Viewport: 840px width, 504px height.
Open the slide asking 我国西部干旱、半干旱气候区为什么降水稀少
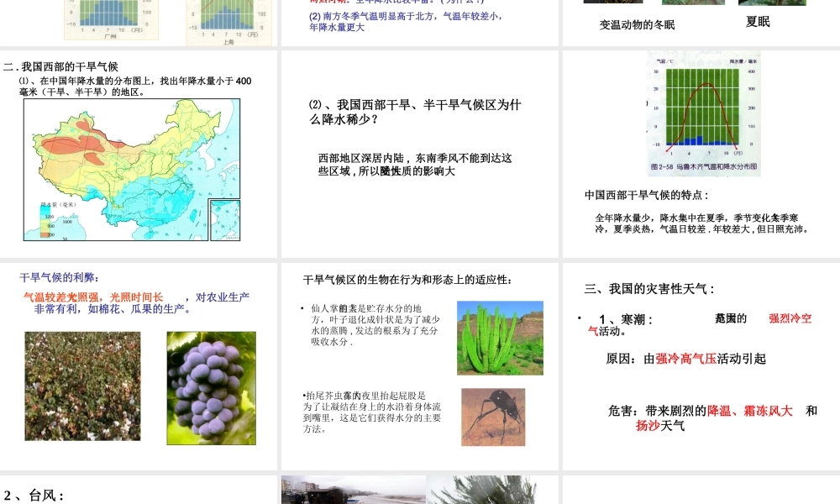[x=420, y=154]
